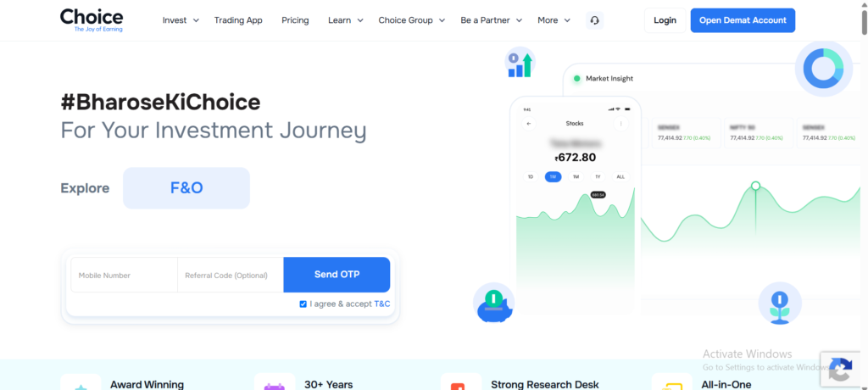868x390 pixels.
Task: Expand the Learn dropdown
Action: click(346, 20)
